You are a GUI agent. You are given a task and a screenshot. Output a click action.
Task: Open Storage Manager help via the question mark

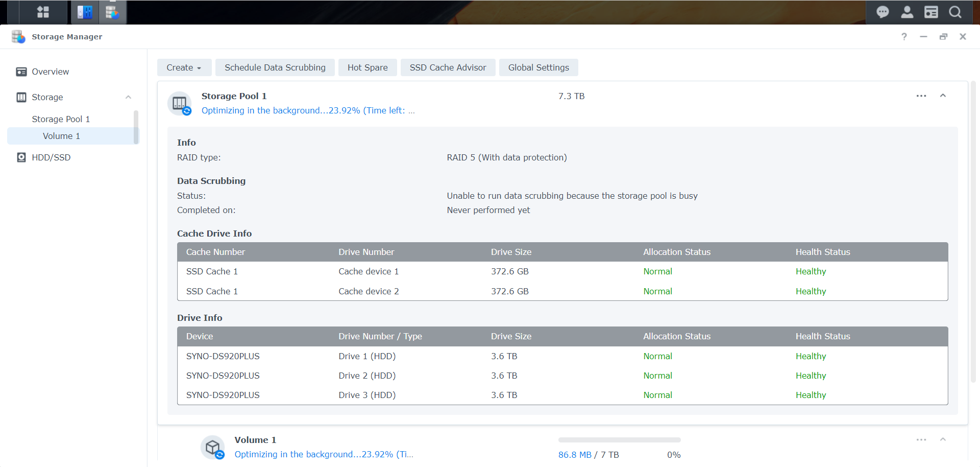(904, 36)
